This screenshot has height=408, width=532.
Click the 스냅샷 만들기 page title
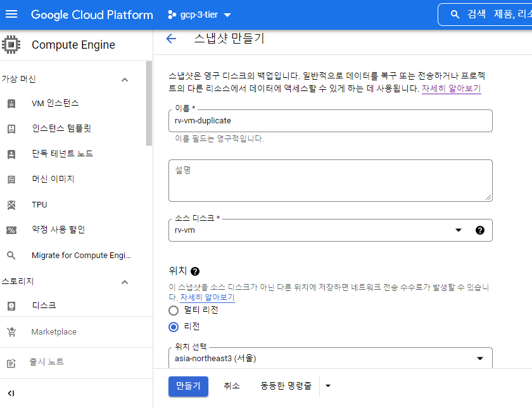click(229, 39)
